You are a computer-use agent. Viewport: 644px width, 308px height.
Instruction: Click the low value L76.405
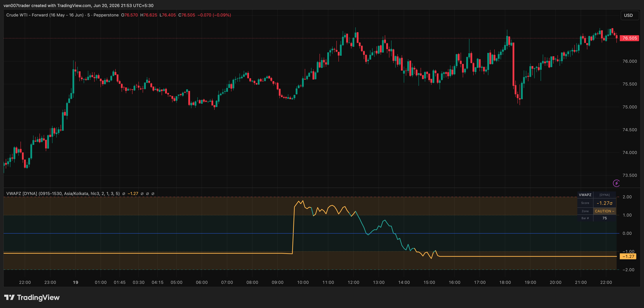pos(168,15)
